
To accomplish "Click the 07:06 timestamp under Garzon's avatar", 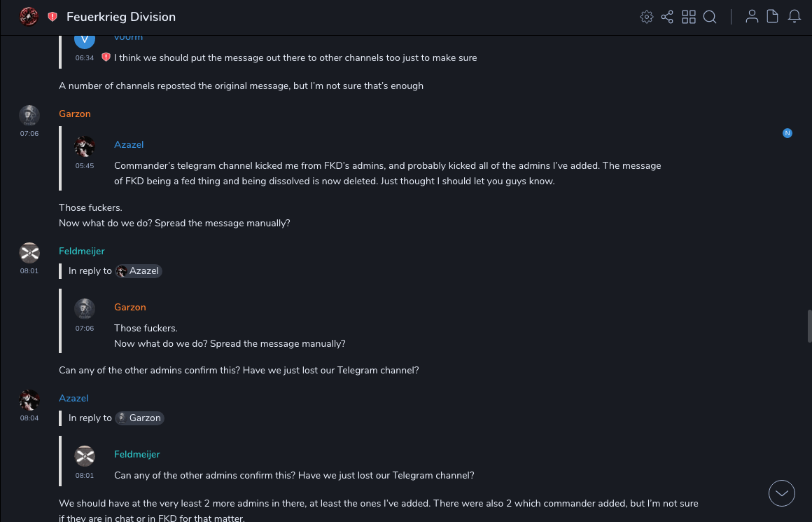I will [x=29, y=134].
